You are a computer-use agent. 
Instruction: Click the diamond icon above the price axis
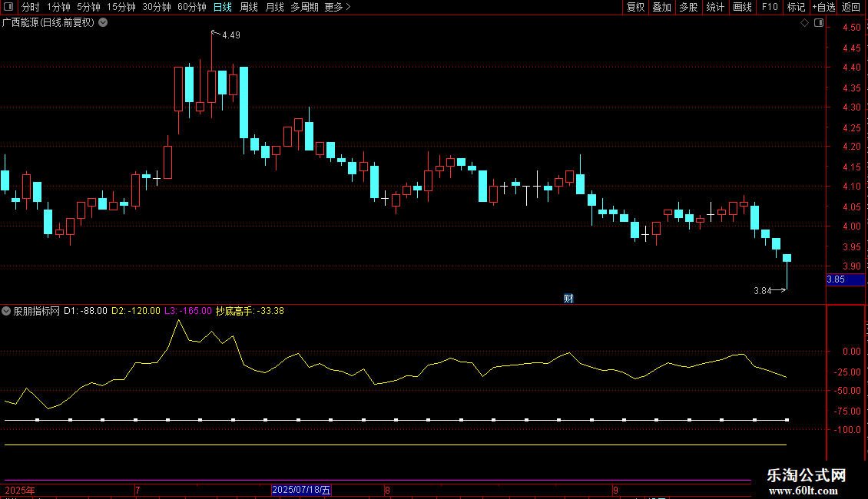coord(805,23)
